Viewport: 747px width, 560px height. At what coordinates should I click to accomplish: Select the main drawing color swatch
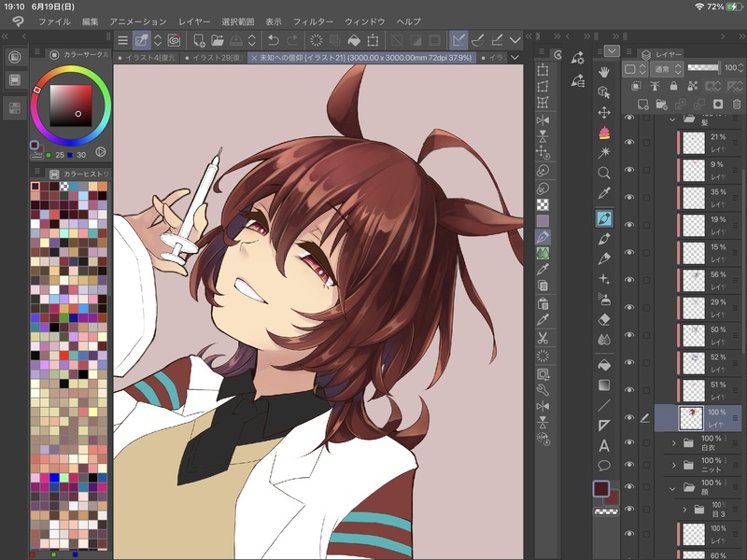click(x=600, y=488)
